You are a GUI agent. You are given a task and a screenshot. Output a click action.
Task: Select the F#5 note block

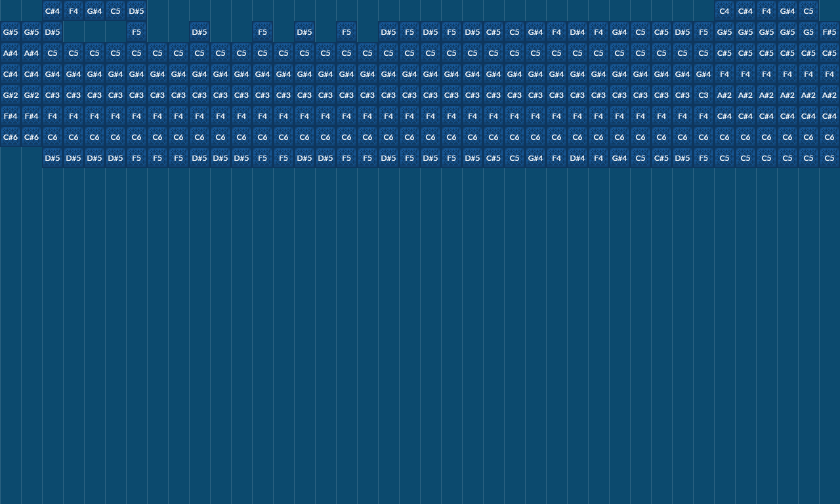pyautogui.click(x=829, y=32)
